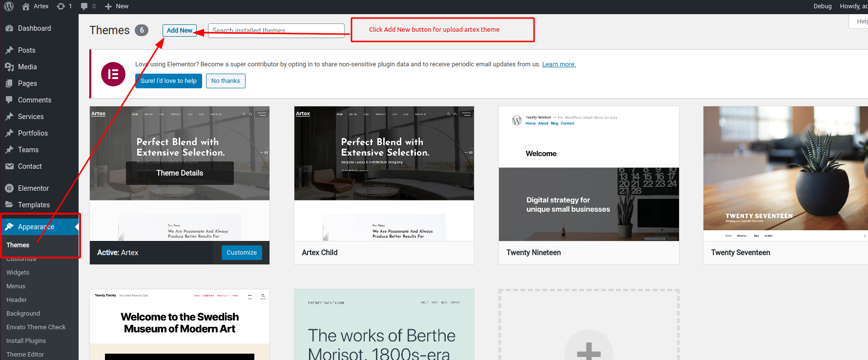Click the Services pin icon

[9, 117]
